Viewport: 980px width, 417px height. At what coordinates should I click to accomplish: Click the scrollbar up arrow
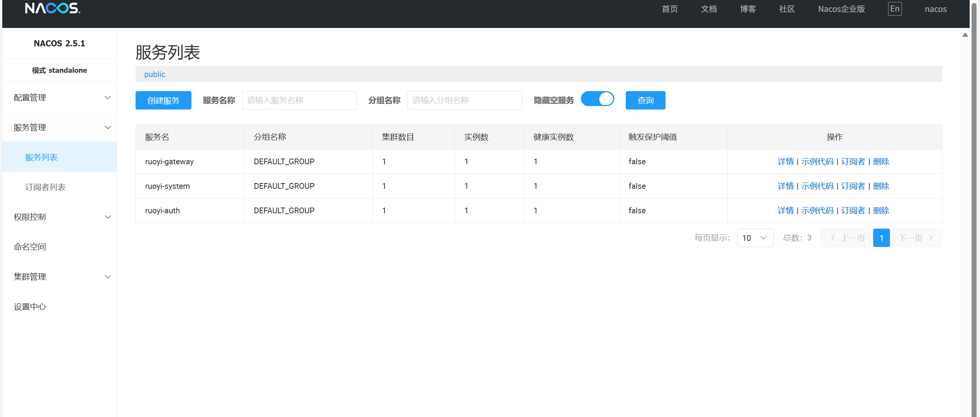(965, 35)
